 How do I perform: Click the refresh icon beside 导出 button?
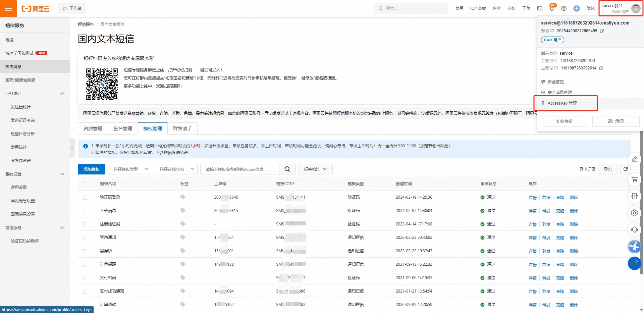click(626, 169)
